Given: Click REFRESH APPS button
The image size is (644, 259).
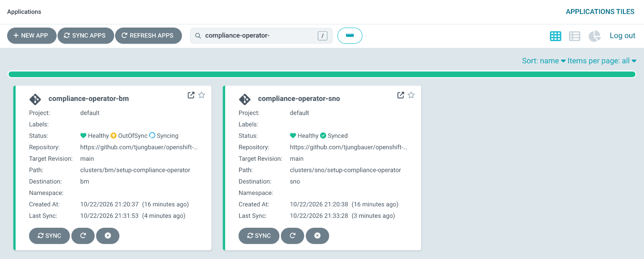Looking at the screenshot, I should pyautogui.click(x=148, y=35).
